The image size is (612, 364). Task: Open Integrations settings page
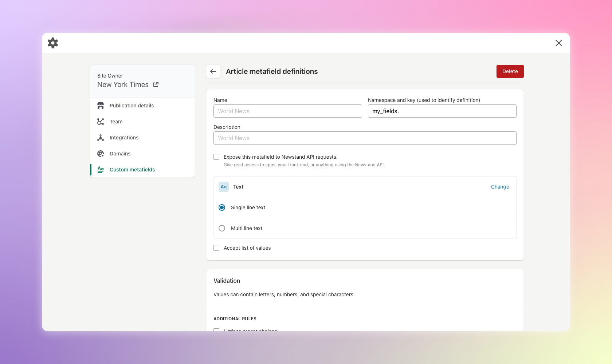tap(142, 138)
